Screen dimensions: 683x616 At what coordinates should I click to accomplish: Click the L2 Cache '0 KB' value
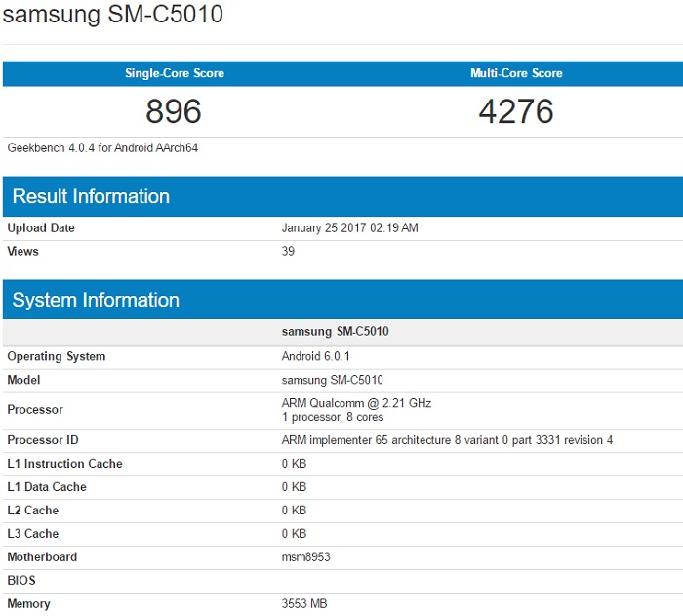tap(294, 511)
